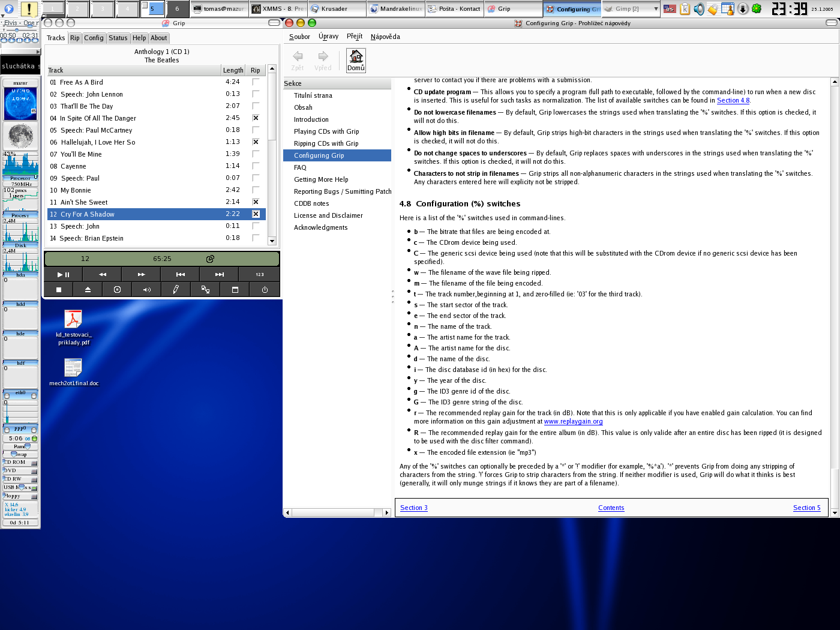This screenshot has height=630, width=840.
Task: Open the taskbar window list dropdown arrow
Action: pyautogui.click(x=656, y=8)
